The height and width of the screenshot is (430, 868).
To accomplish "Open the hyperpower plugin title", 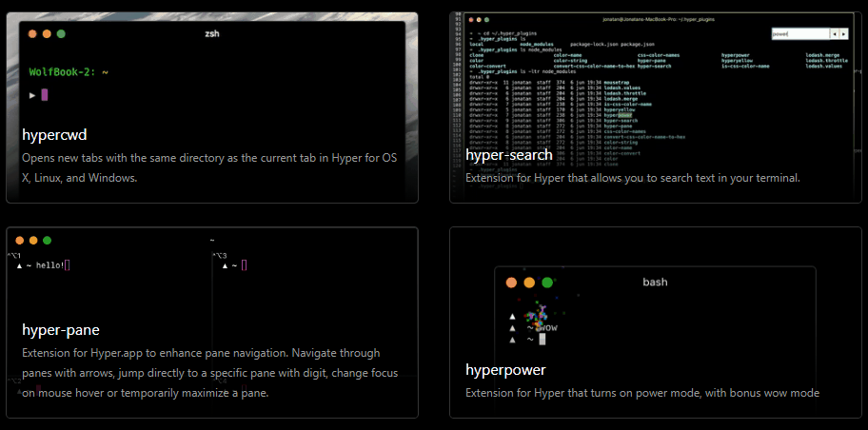I will [505, 370].
